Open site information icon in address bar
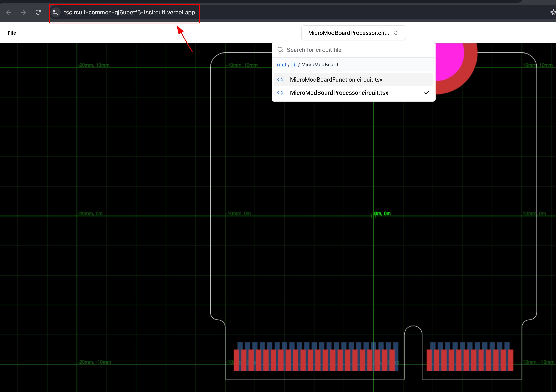 click(56, 12)
